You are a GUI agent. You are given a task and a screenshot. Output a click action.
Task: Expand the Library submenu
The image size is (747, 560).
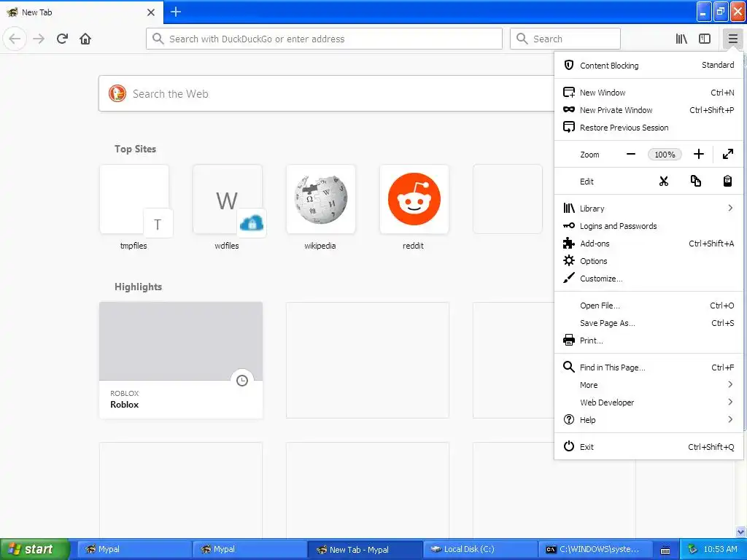coord(649,208)
